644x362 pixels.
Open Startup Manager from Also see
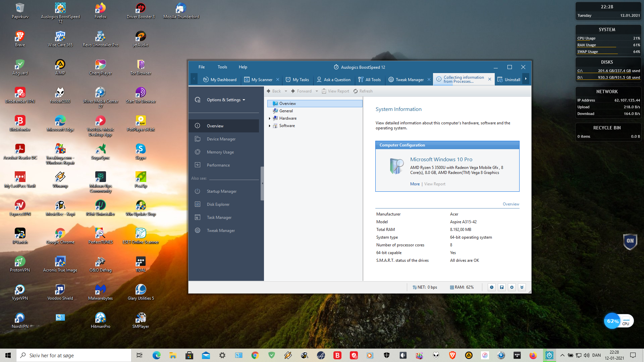(221, 191)
